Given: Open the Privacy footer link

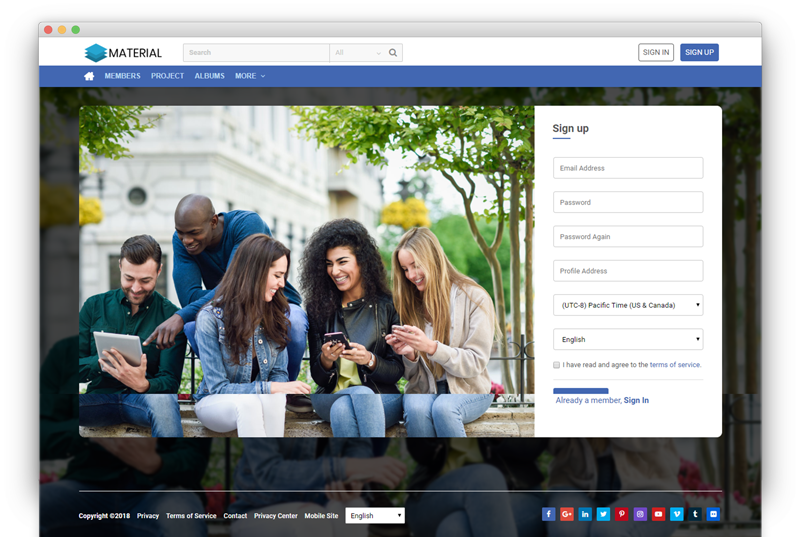Looking at the screenshot, I should click(148, 516).
